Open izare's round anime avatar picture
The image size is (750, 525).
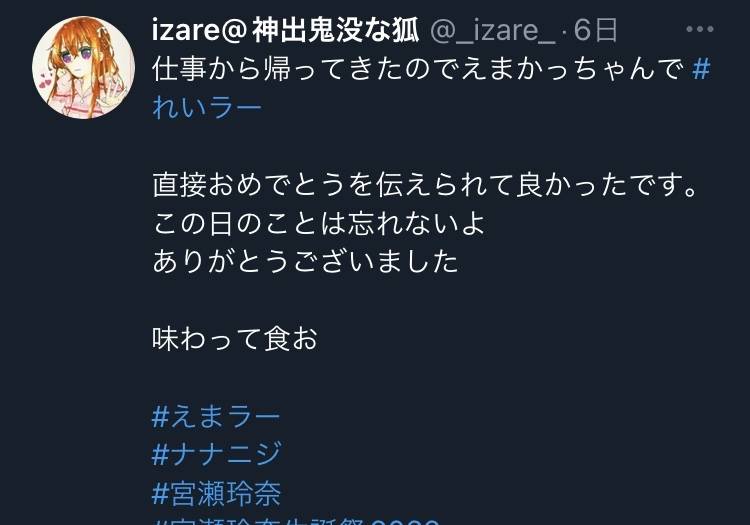pyautogui.click(x=84, y=67)
